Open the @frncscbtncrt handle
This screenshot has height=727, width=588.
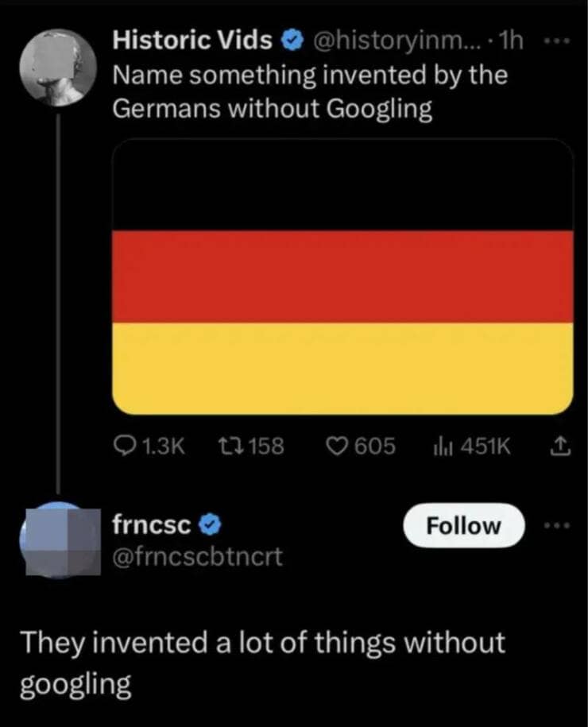[x=196, y=554]
